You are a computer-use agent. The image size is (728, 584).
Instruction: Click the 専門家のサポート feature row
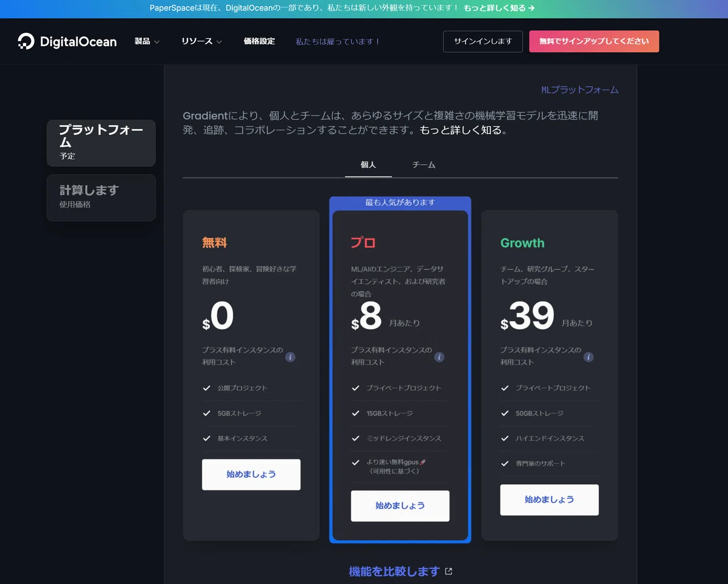pos(550,464)
